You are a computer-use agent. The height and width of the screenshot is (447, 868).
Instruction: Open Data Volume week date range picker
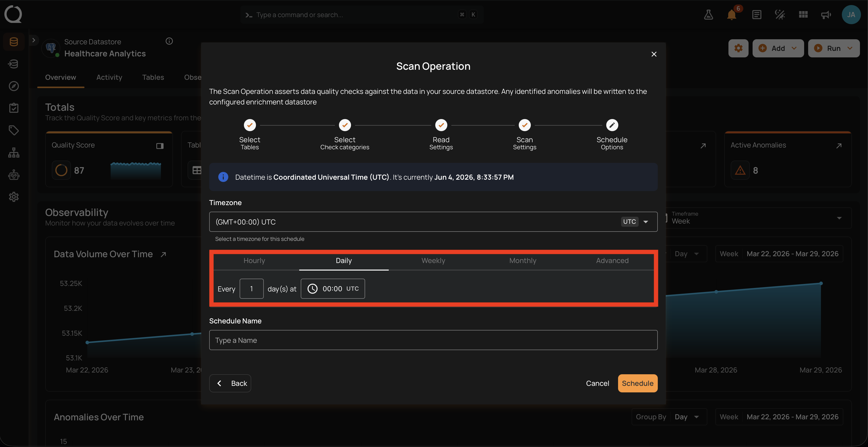(x=779, y=254)
